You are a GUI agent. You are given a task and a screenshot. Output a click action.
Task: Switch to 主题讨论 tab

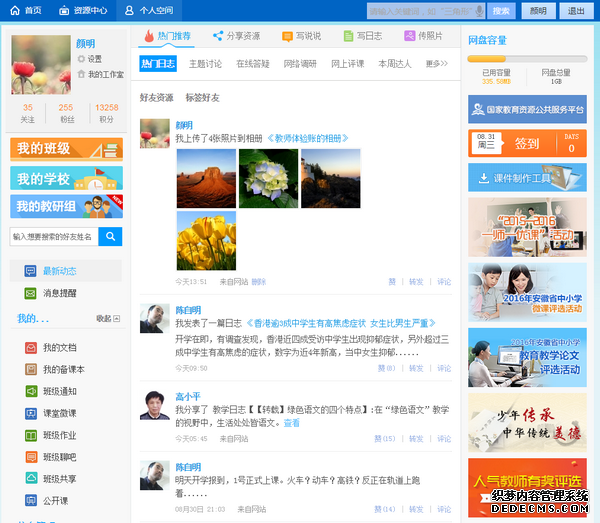205,64
